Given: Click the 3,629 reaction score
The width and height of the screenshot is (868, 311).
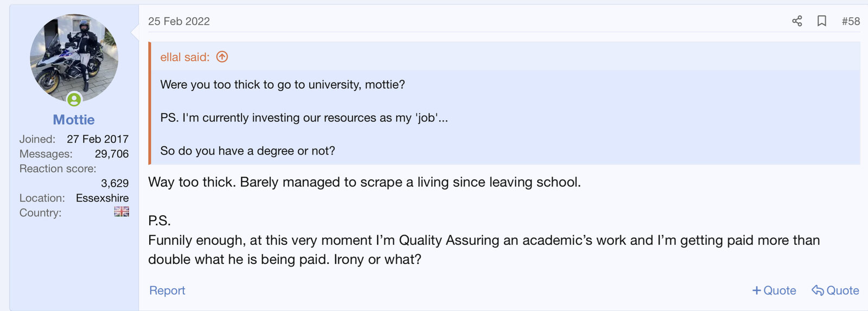Looking at the screenshot, I should (115, 183).
